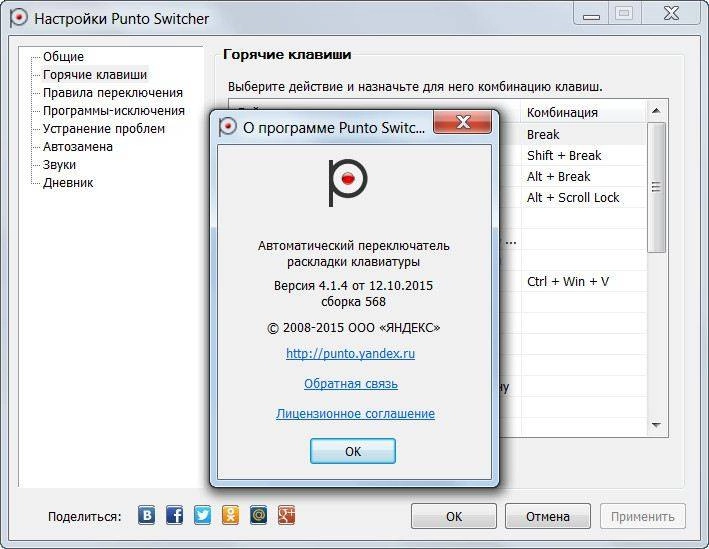
Task: Select the Alt + Scroll Lock row
Action: click(583, 198)
